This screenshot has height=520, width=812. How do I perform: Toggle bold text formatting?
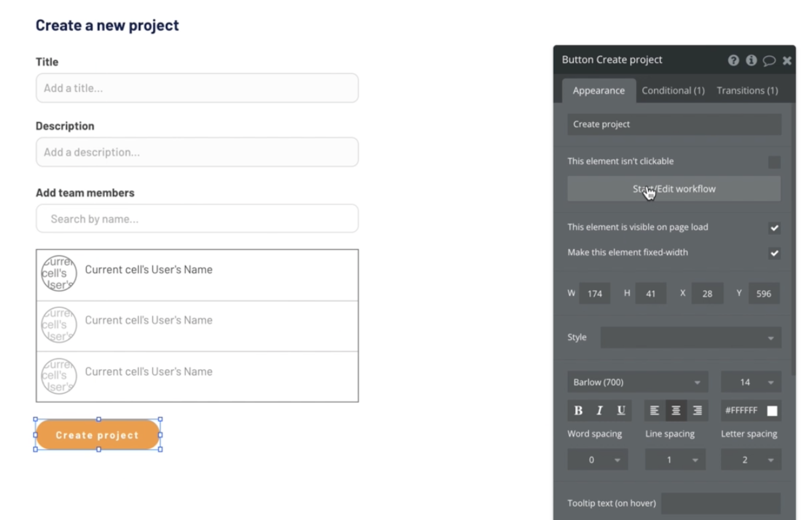[x=578, y=410]
